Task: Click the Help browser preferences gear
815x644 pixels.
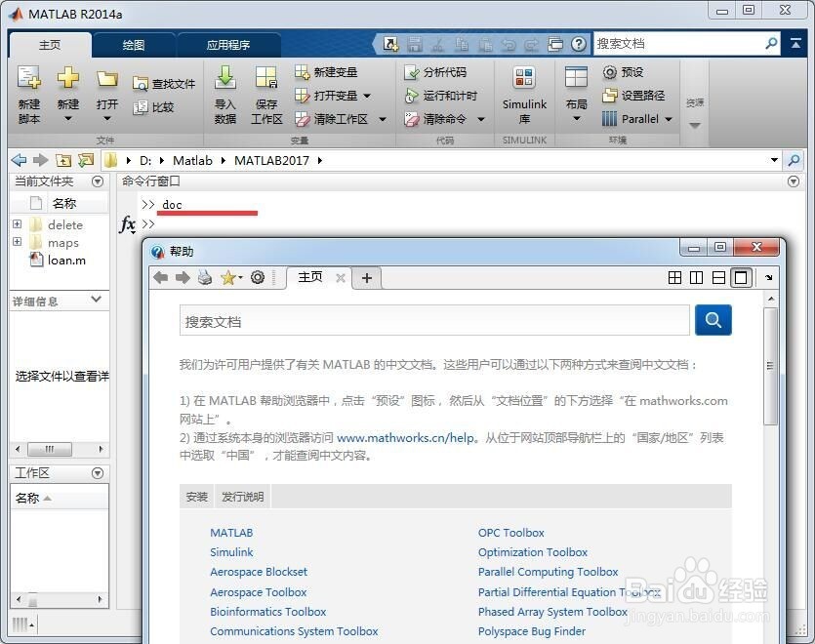Action: [x=258, y=277]
